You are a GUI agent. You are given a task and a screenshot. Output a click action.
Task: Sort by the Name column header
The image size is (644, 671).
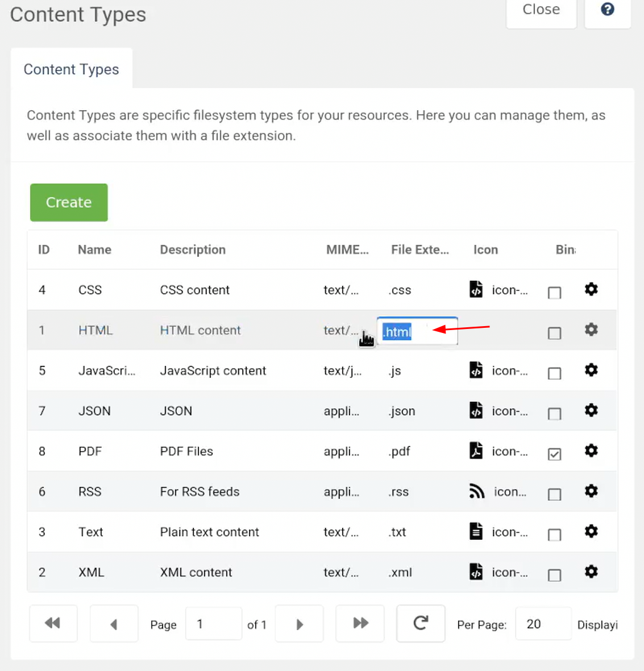click(x=94, y=249)
